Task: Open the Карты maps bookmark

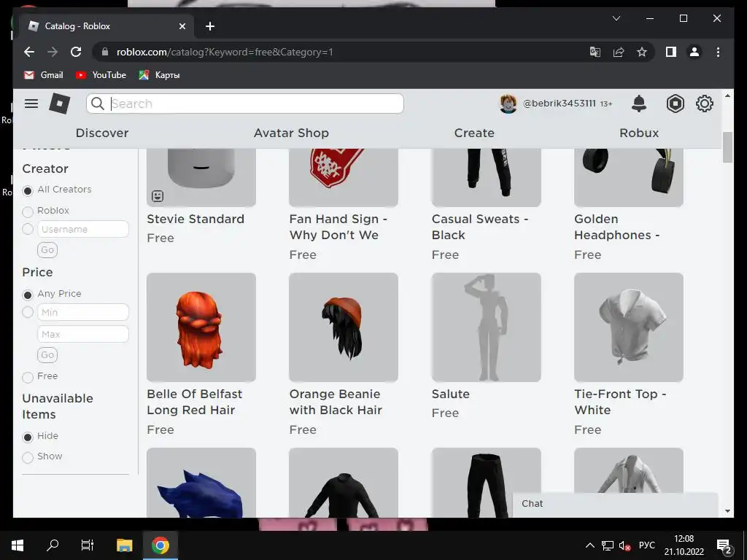Action: pos(159,75)
